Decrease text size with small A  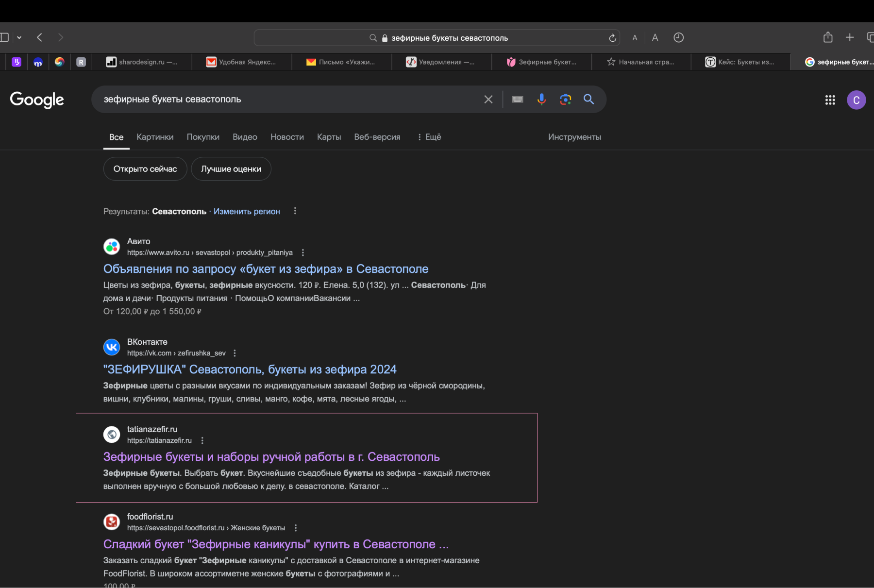[x=635, y=38]
